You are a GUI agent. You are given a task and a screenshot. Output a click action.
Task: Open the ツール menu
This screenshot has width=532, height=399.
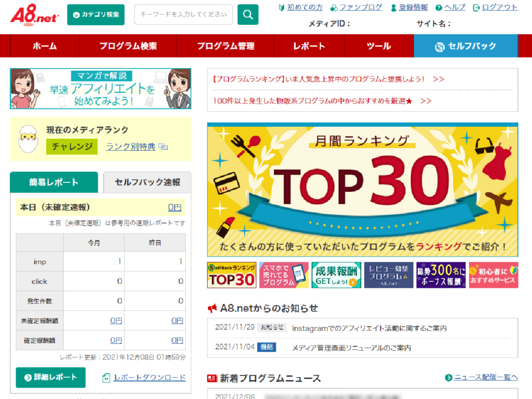[x=379, y=46]
